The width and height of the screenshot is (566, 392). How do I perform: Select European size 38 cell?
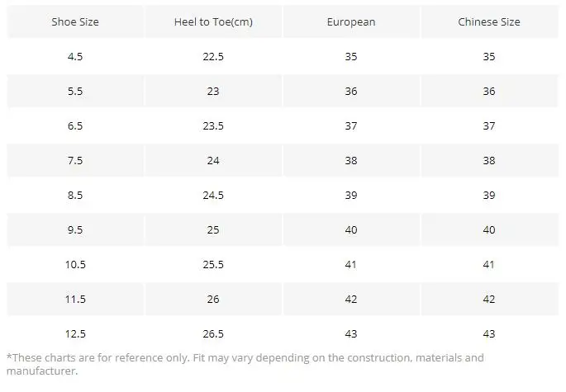tap(351, 161)
